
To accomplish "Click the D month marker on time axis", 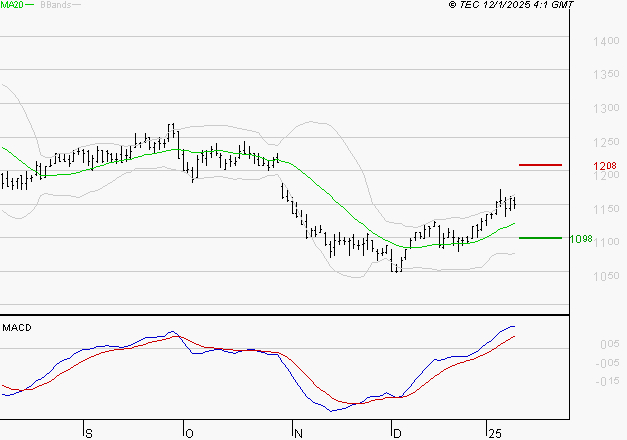I will (x=397, y=434).
